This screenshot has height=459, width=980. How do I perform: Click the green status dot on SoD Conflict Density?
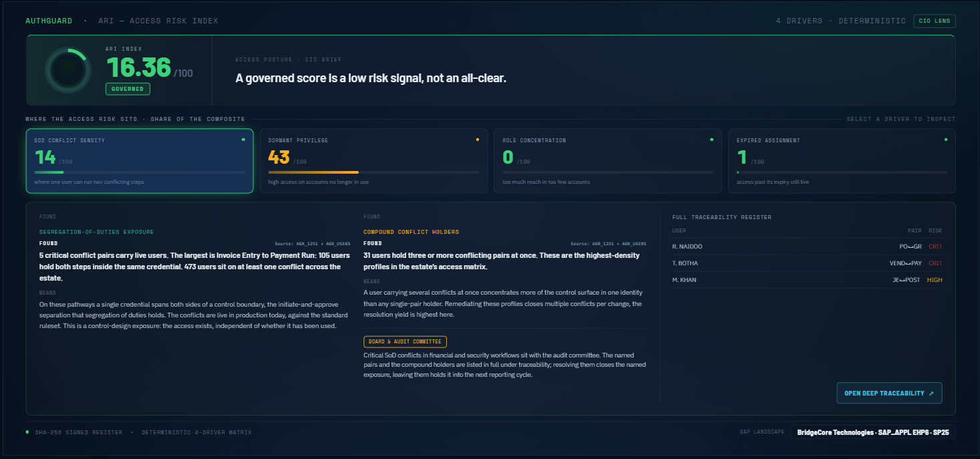coord(243,140)
